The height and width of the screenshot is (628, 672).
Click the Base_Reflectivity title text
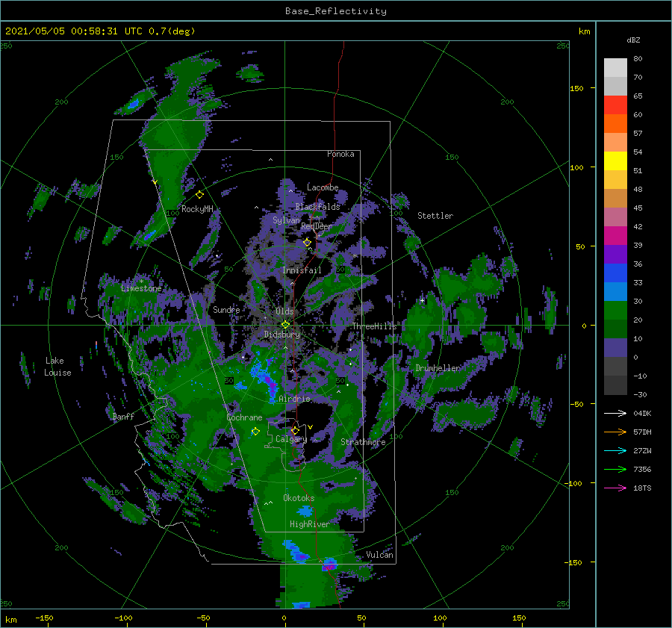pos(336,11)
